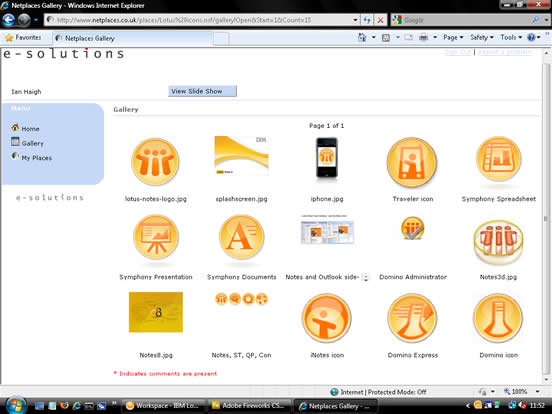Open the Notes8.jpg yellow thumbnail
This screenshot has height=414, width=552.
pos(156,312)
